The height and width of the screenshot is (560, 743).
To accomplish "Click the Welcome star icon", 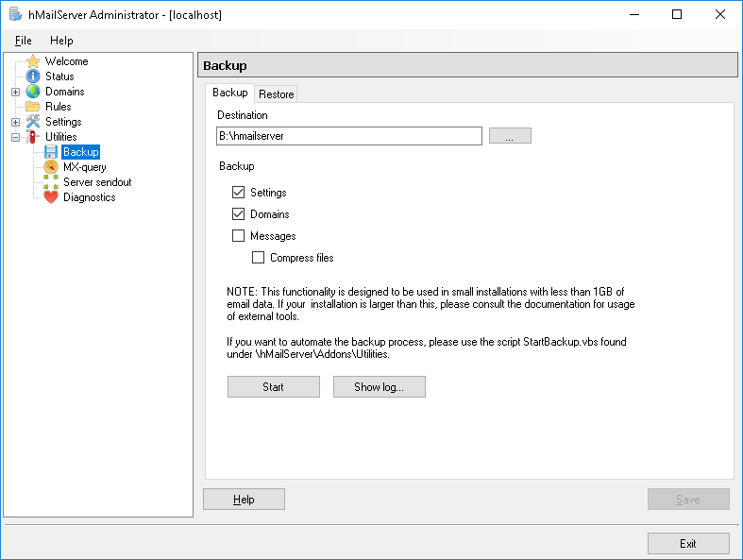I will coord(33,61).
